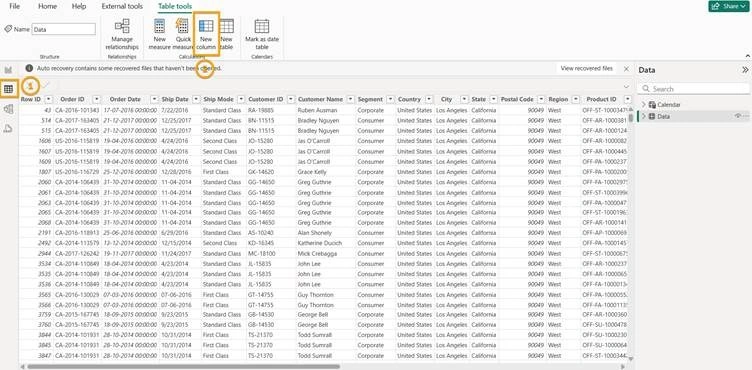Open the Order ID column filter dropdown
This screenshot has height=370, width=752.
coord(96,99)
